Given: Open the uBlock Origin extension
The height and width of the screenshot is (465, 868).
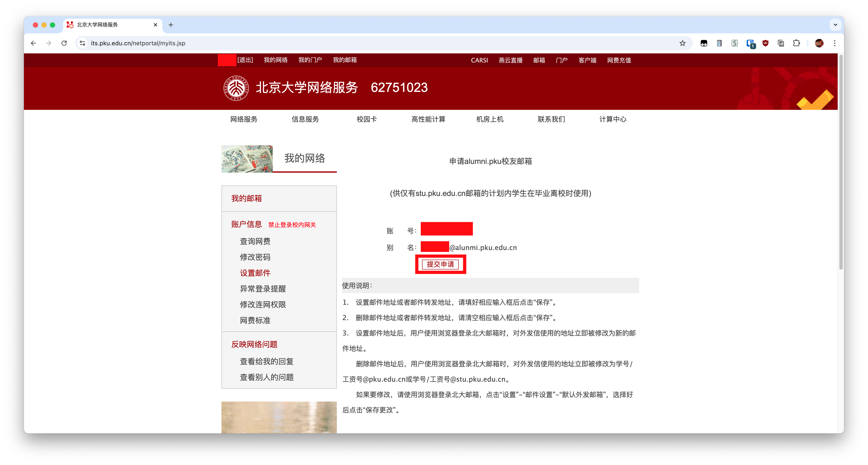Looking at the screenshot, I should [765, 43].
